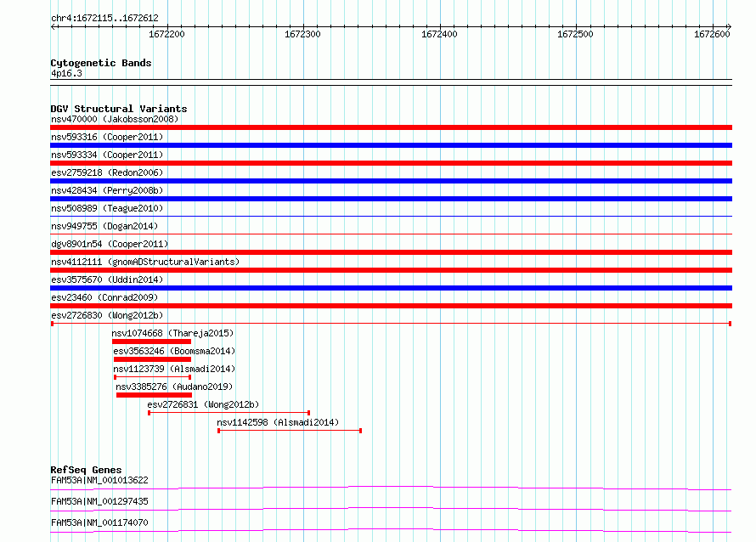Click the nsv470000 red variant bar
Viewport: 756px width, 542px height.
pos(391,127)
